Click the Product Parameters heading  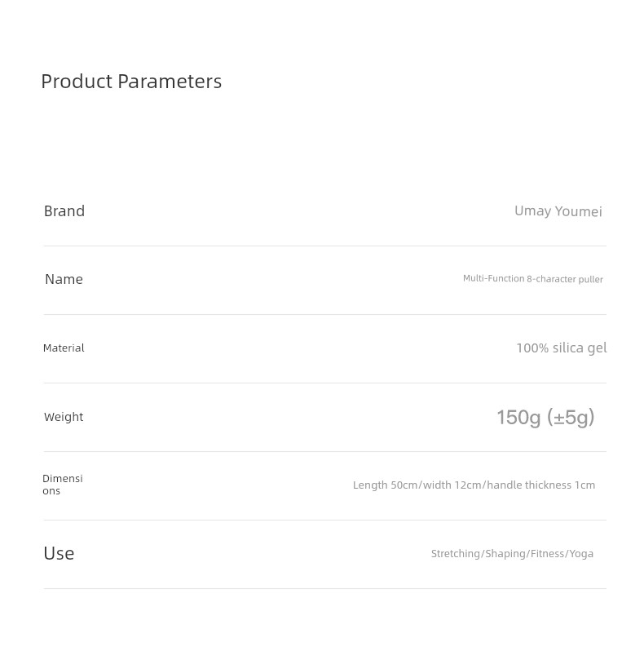(131, 82)
